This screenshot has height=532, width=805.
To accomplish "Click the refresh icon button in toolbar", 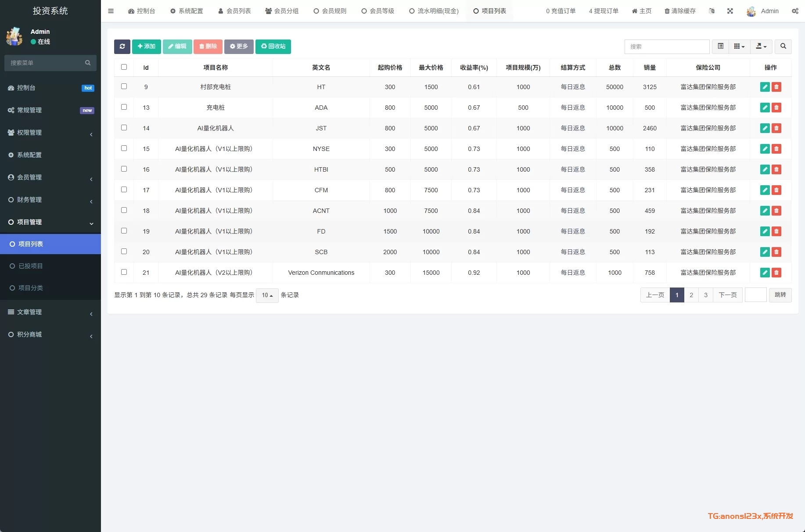I will click(122, 47).
